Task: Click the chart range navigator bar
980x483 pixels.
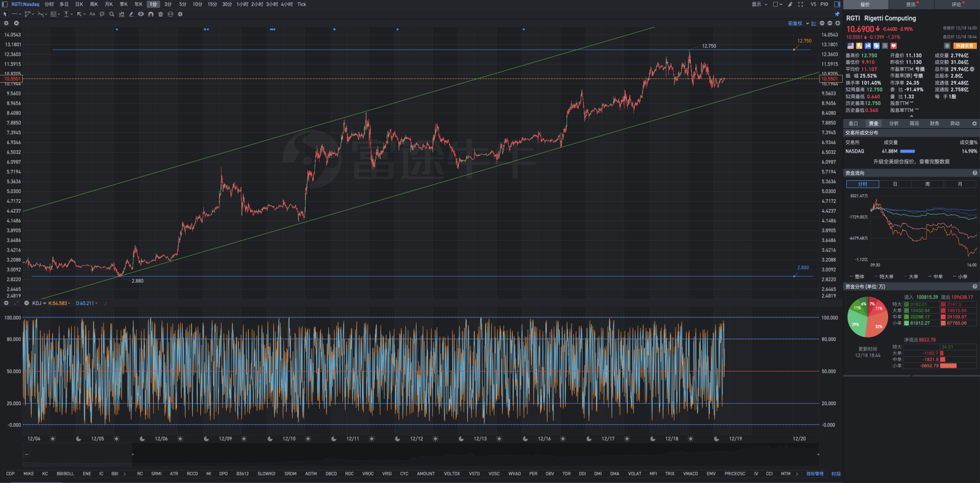Action: point(421,455)
